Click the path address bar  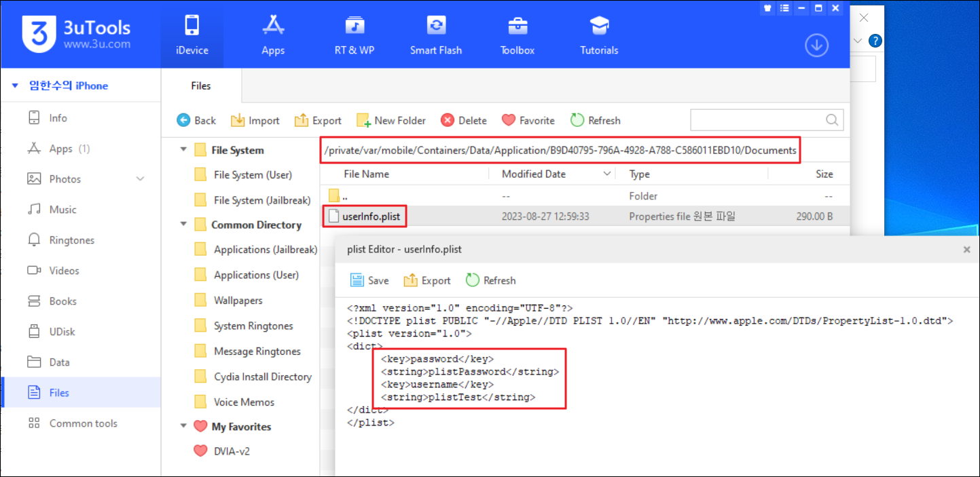point(560,151)
